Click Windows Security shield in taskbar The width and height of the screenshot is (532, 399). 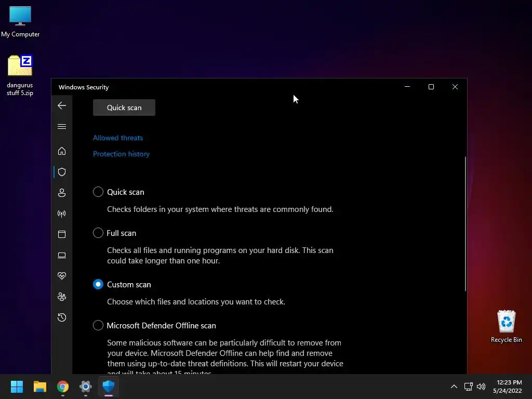109,387
